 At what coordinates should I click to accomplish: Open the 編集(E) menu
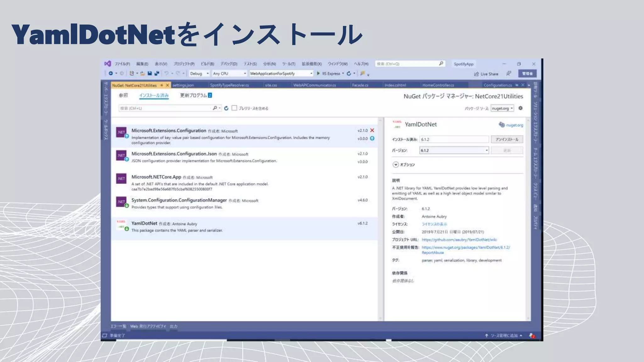point(142,64)
